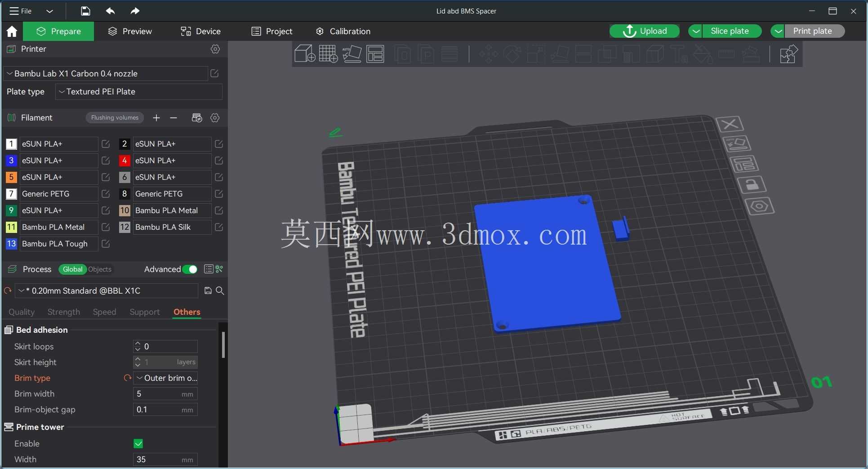Open dropdown arrow beside Slice plate
Screen dimensions: 868x469
(x=695, y=31)
